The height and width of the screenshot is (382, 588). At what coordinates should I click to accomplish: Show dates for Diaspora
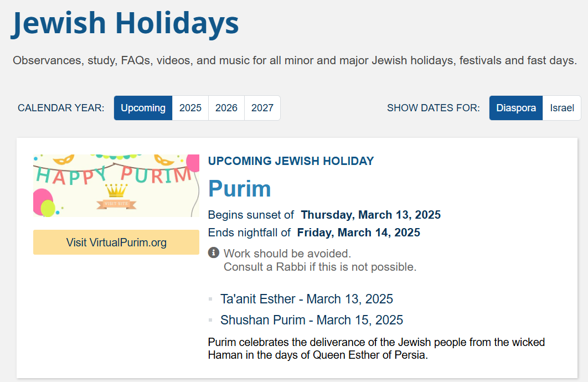coord(516,108)
